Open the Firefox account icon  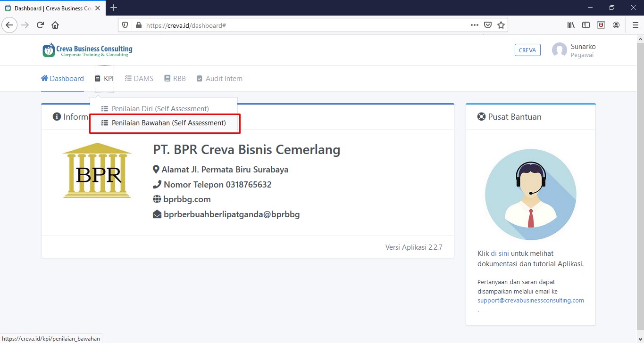[x=616, y=25]
